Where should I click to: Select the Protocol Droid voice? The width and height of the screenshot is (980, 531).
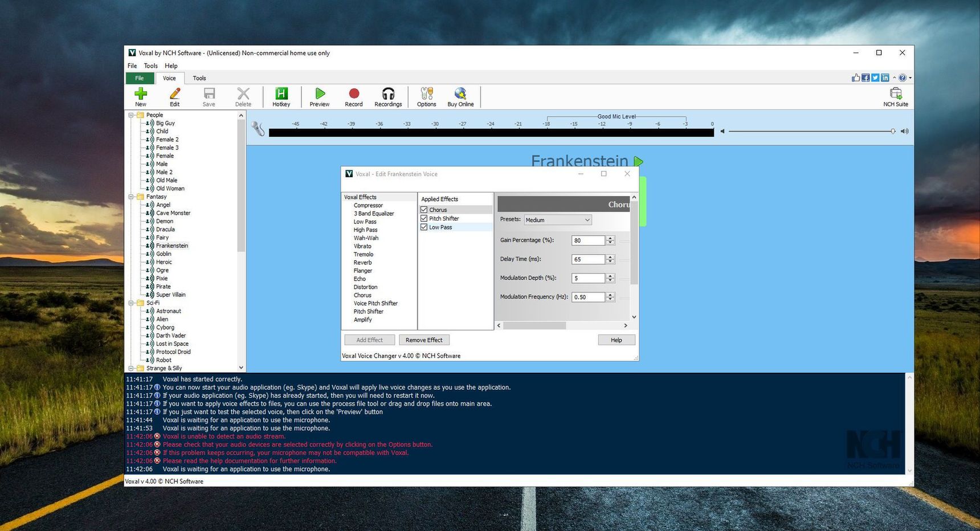point(173,352)
